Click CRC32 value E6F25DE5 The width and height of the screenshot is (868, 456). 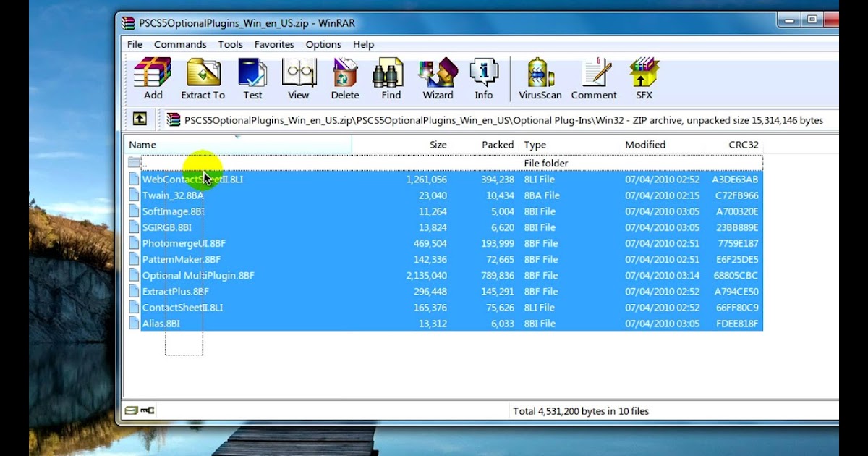pos(735,259)
